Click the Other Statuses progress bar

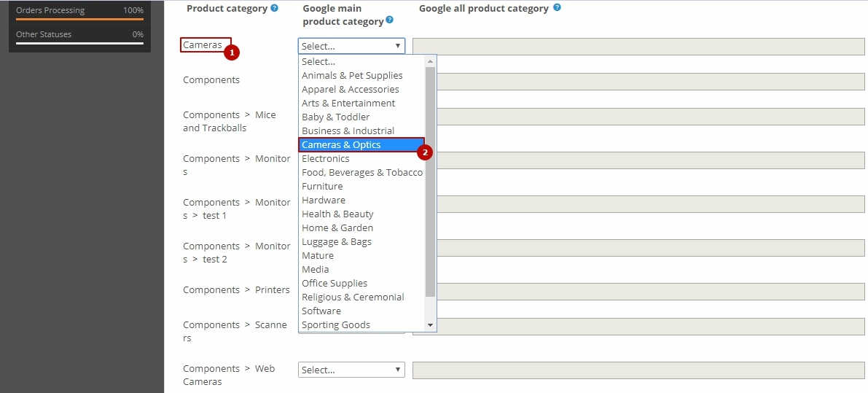point(79,43)
